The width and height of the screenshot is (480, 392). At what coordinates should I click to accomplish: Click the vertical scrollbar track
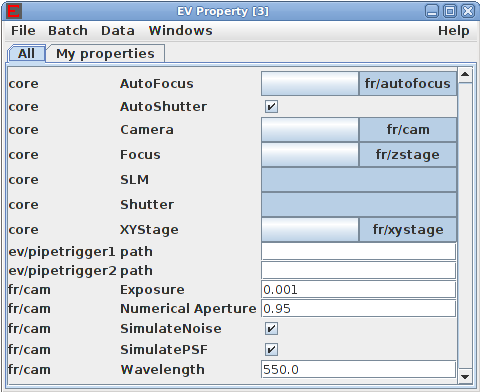coord(465,226)
